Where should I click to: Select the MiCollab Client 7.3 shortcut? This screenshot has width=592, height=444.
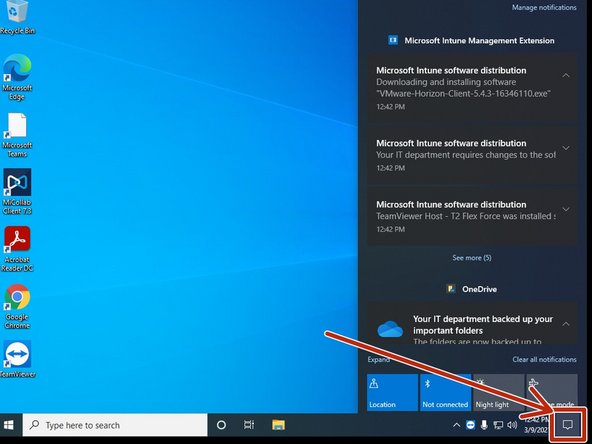pyautogui.click(x=17, y=192)
